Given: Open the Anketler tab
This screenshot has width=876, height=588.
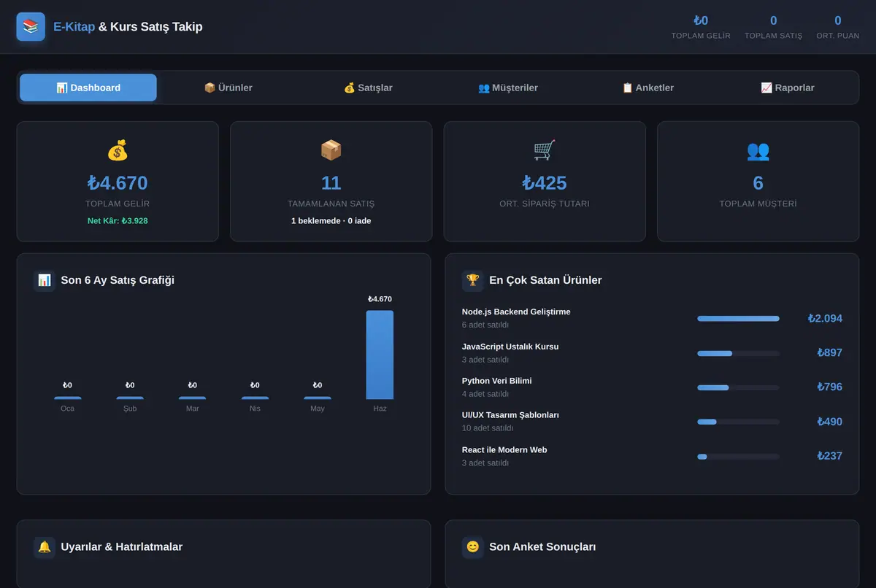Looking at the screenshot, I should (648, 88).
